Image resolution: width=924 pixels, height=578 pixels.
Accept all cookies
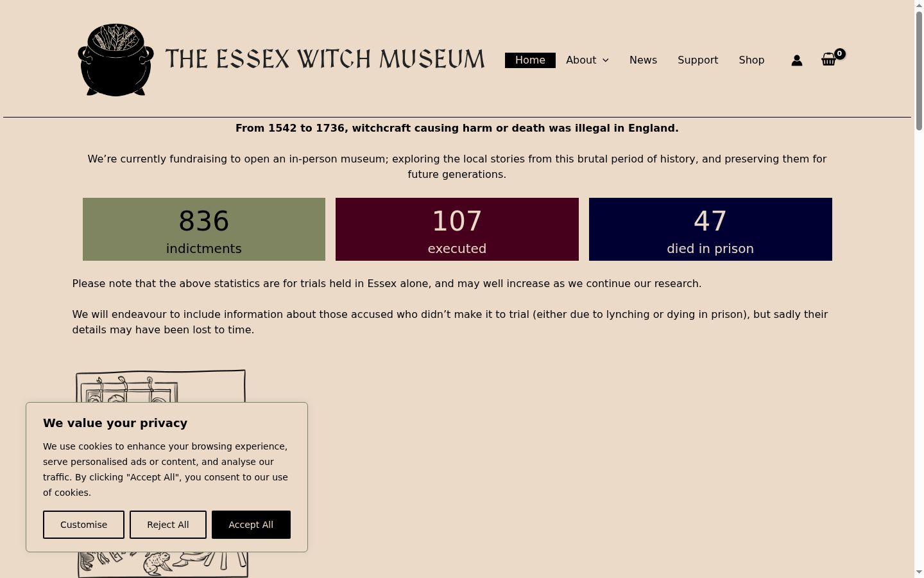[x=251, y=525]
